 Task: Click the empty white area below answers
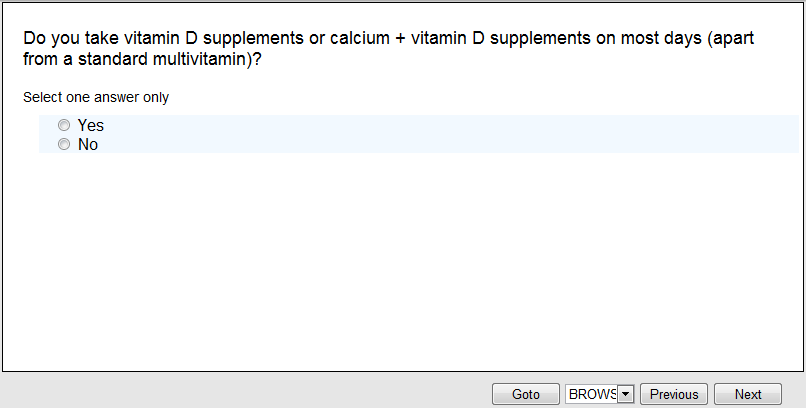[x=400, y=260]
